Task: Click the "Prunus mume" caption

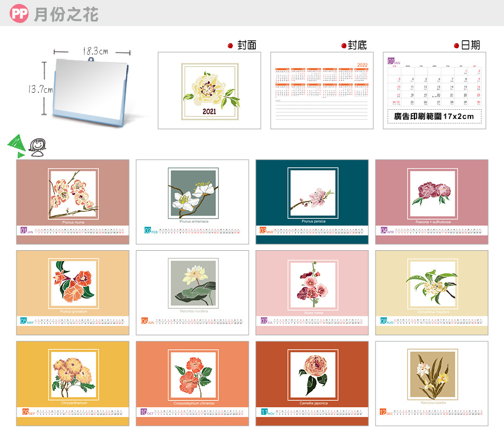Action: pyautogui.click(x=74, y=222)
